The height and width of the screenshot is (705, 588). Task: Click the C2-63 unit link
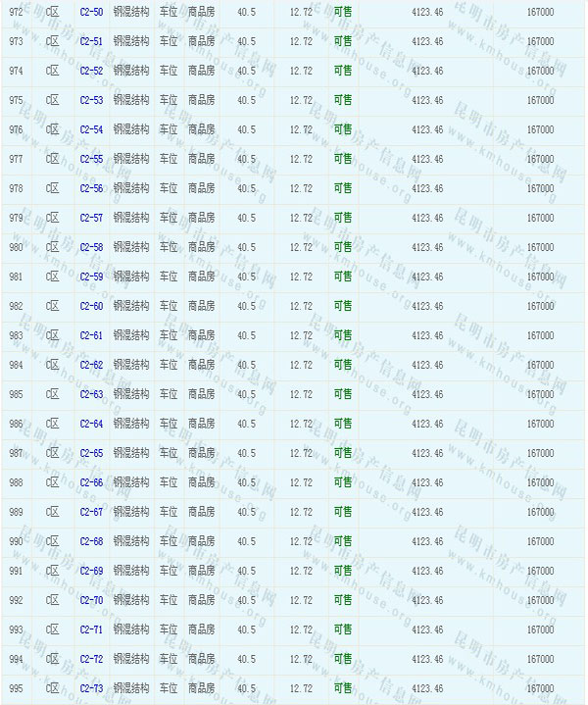tap(91, 394)
